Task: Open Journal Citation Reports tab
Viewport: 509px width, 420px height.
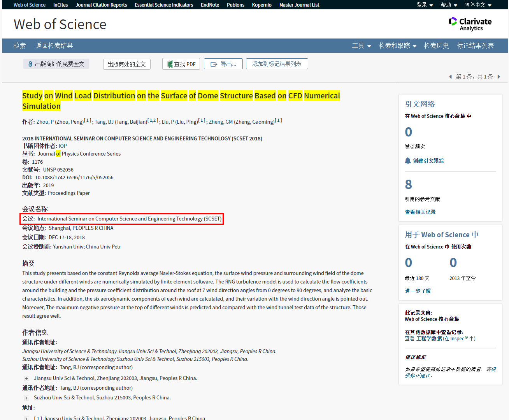Action: [x=101, y=5]
